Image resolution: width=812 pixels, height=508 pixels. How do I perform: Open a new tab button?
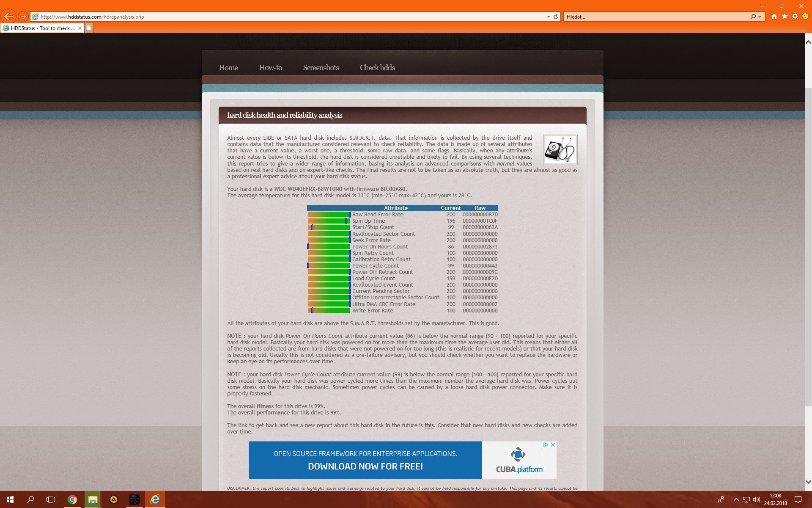89,28
